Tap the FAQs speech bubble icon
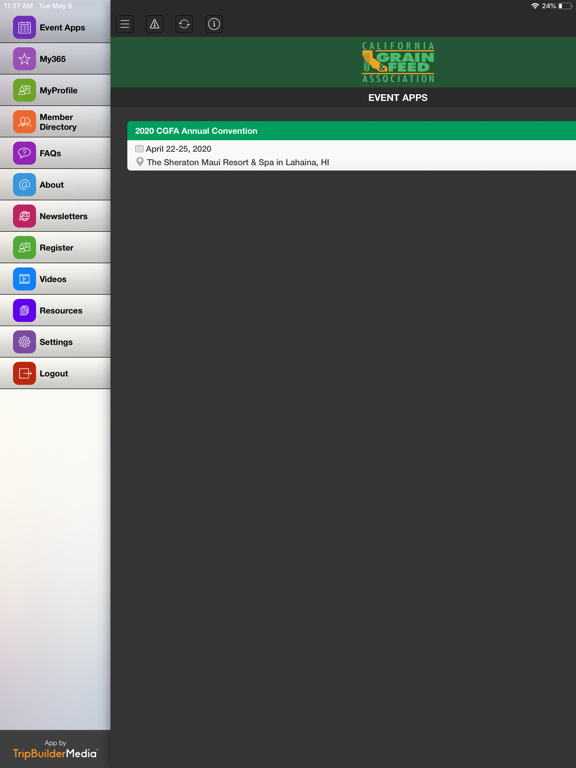 (24, 153)
